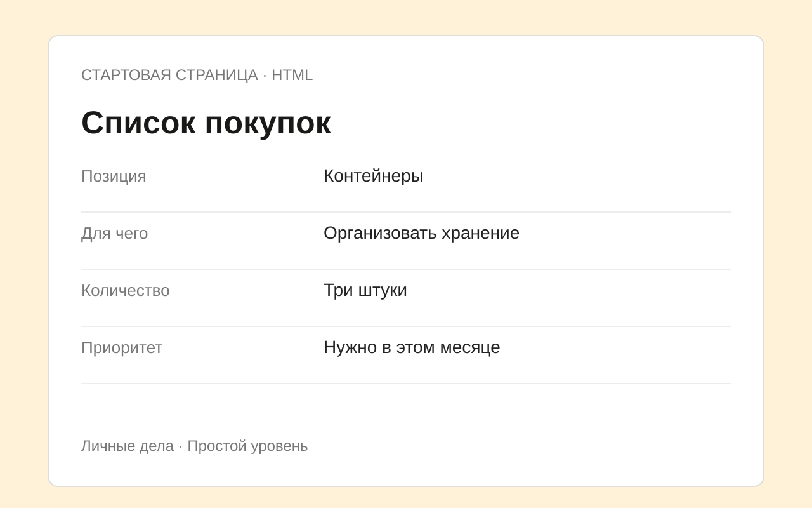
Task: Select the "Контейнеры" value
Action: (x=373, y=176)
